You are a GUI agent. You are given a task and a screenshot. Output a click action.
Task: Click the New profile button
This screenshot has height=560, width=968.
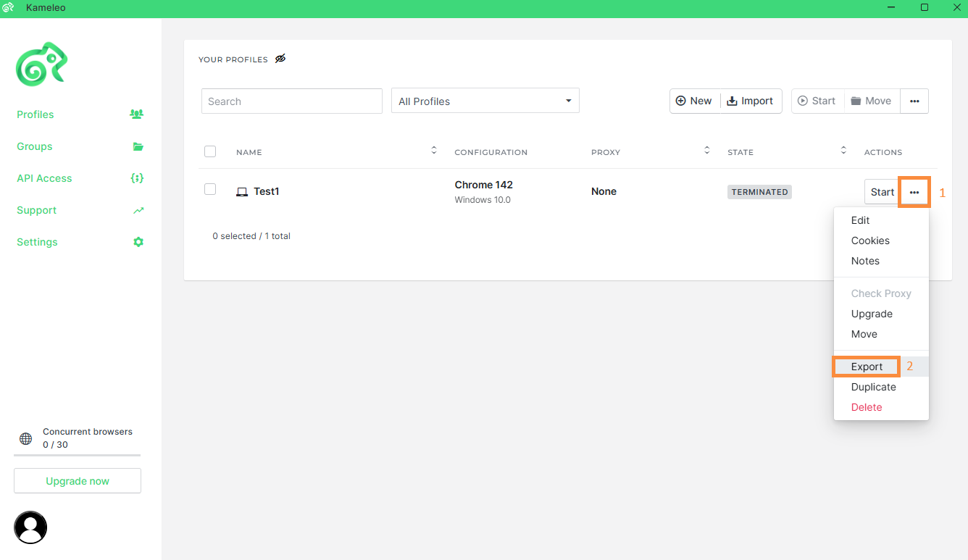694,101
